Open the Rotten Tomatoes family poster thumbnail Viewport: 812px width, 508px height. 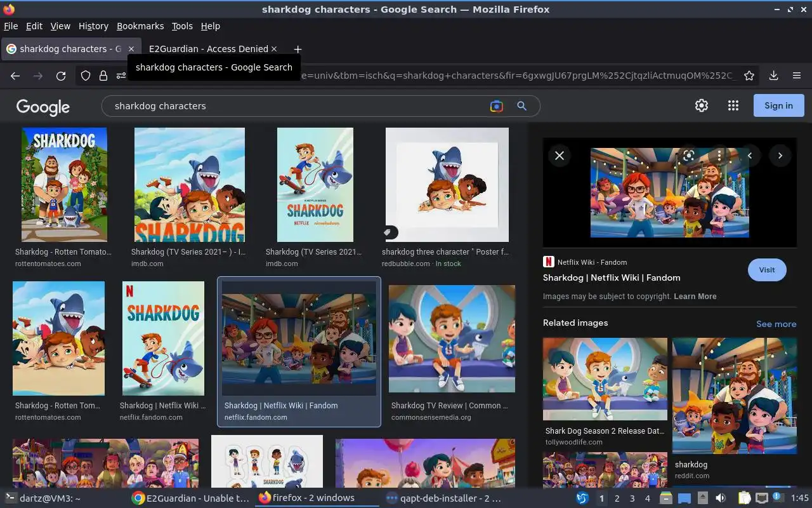(64, 185)
